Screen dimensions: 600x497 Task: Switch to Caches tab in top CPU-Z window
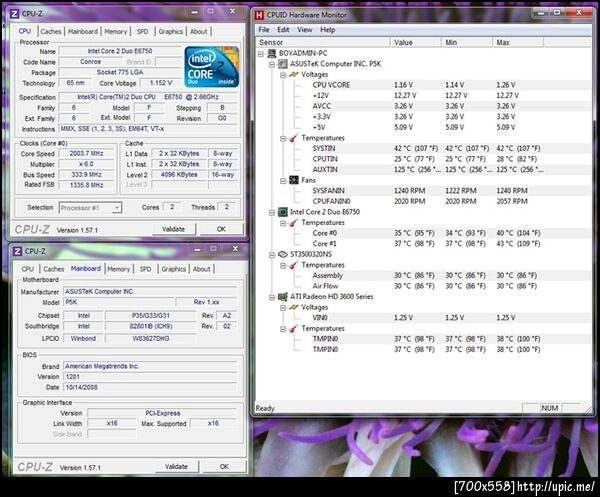51,31
